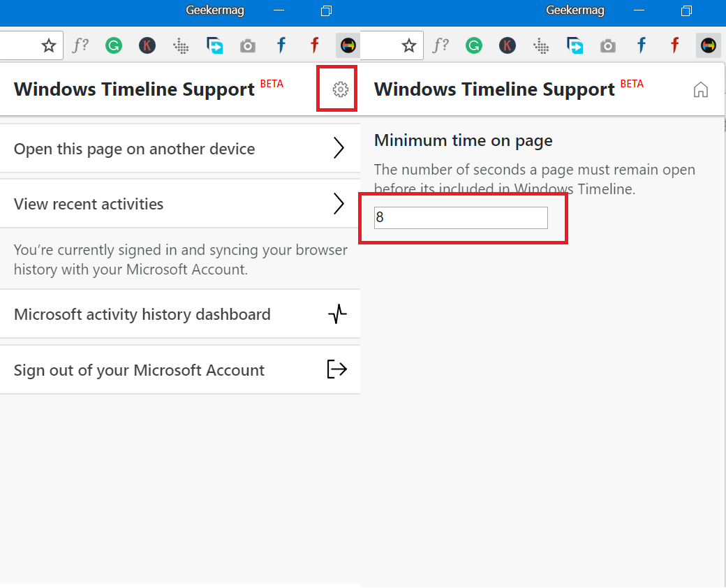This screenshot has width=726, height=588.
Task: Click Geekermag title in right window bar
Action: pyautogui.click(x=575, y=10)
